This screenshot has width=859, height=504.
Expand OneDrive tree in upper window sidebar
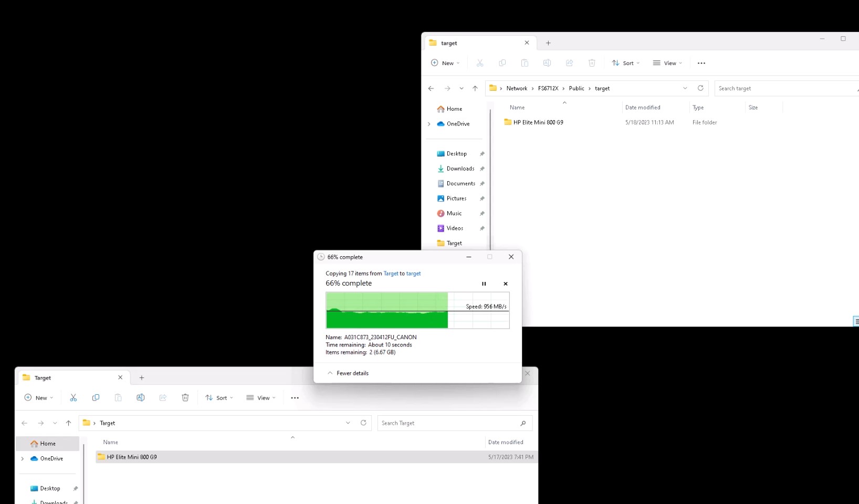pos(429,124)
